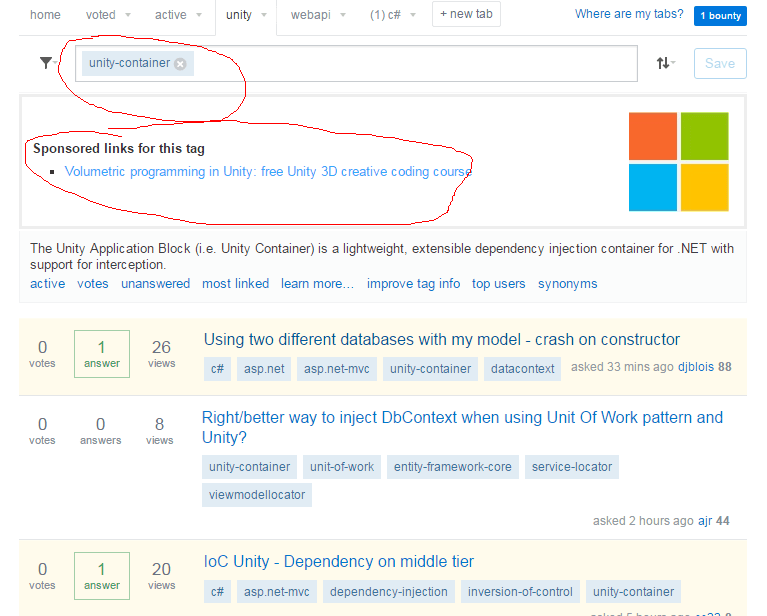This screenshot has height=616, width=767.
Task: Click '0 answers' count on DbContext question
Action: click(x=100, y=431)
